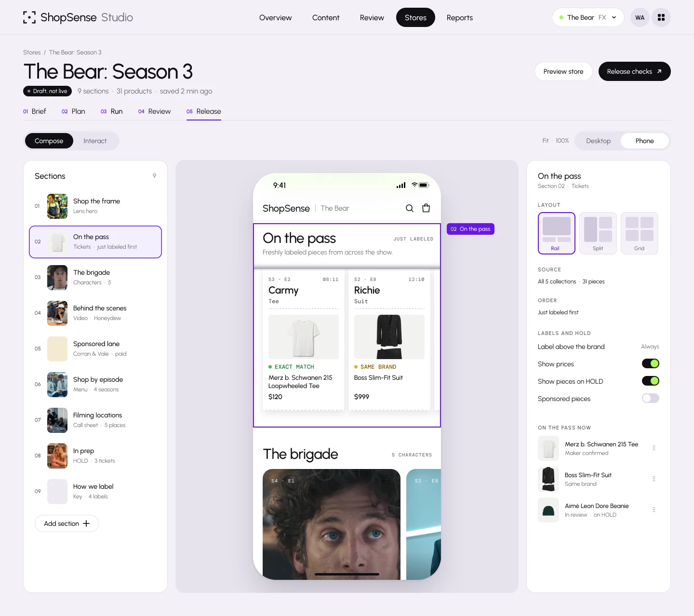Select the Carmy ticket card in preview

[304, 340]
